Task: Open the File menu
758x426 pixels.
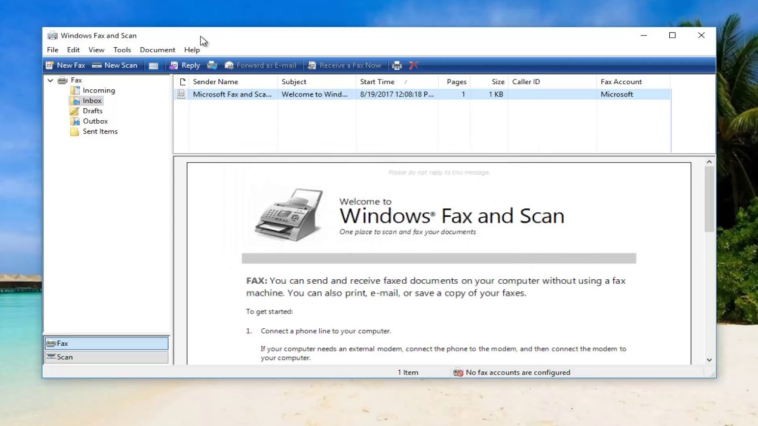Action: 52,50
